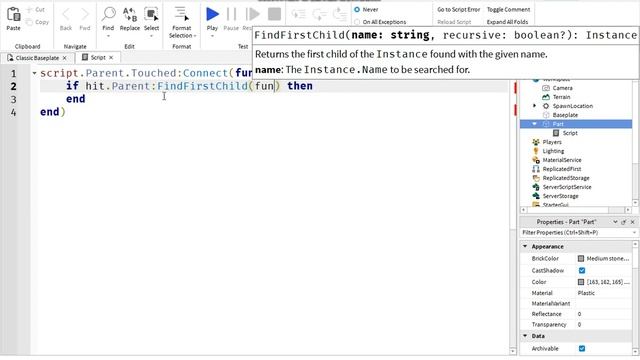Image resolution: width=640 pixels, height=360 pixels.
Task: Click the Players service icon
Action: (x=536, y=142)
